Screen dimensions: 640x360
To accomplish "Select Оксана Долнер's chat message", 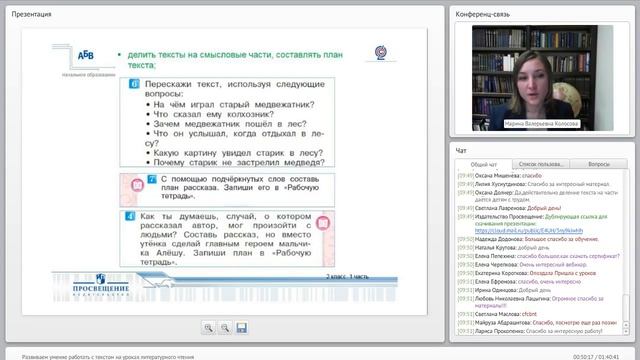I will point(538,196).
